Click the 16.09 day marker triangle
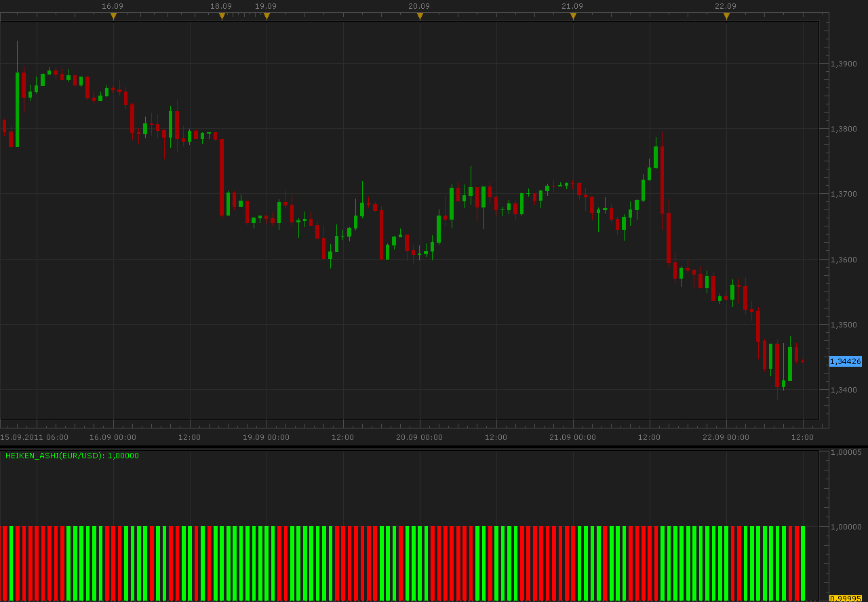Screen dimensions: 868x602 (113, 16)
